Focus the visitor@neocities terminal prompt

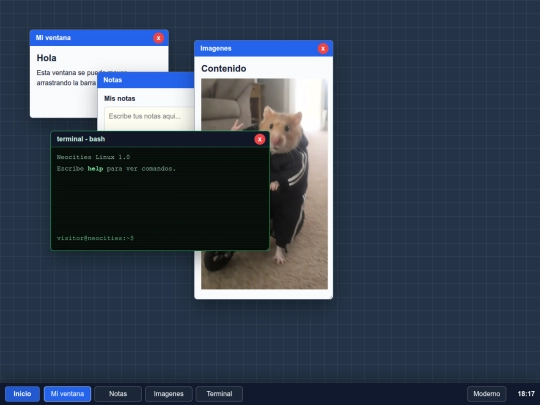pyautogui.click(x=95, y=238)
